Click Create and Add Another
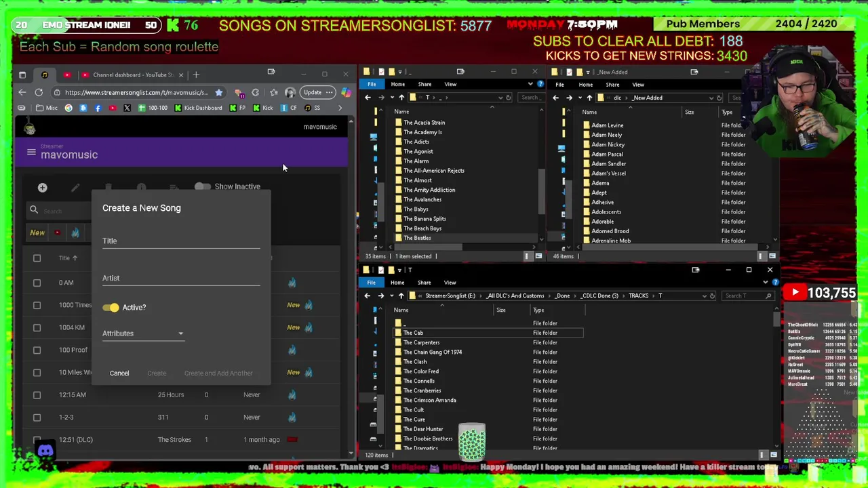Screen dimensions: 868x488 (218, 373)
